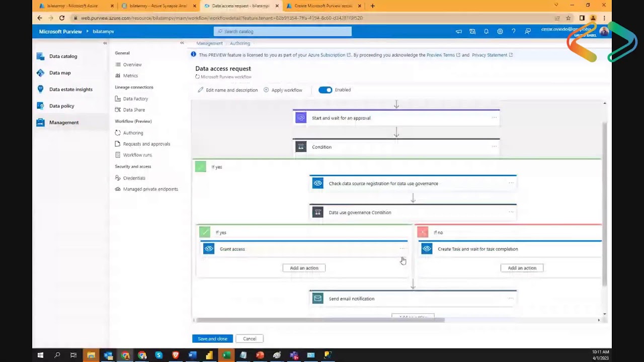Click Apply workflow
The image size is (644, 362).
point(283,90)
